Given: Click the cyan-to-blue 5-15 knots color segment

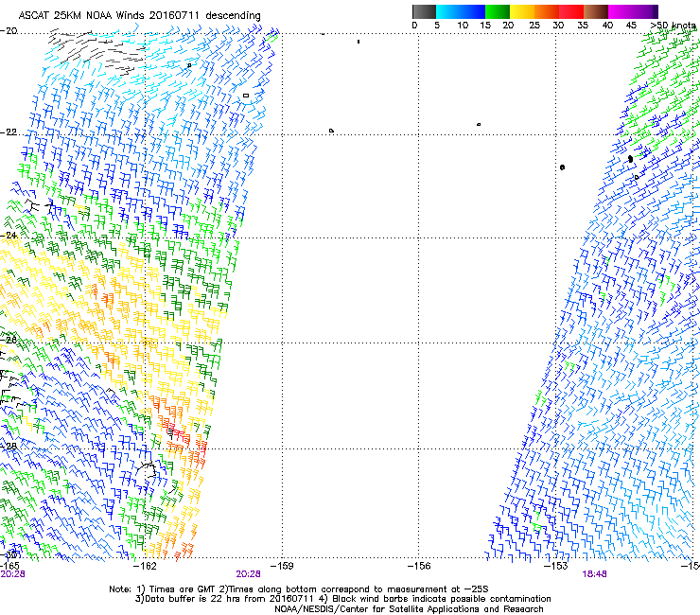Looking at the screenshot, I should (x=461, y=11).
